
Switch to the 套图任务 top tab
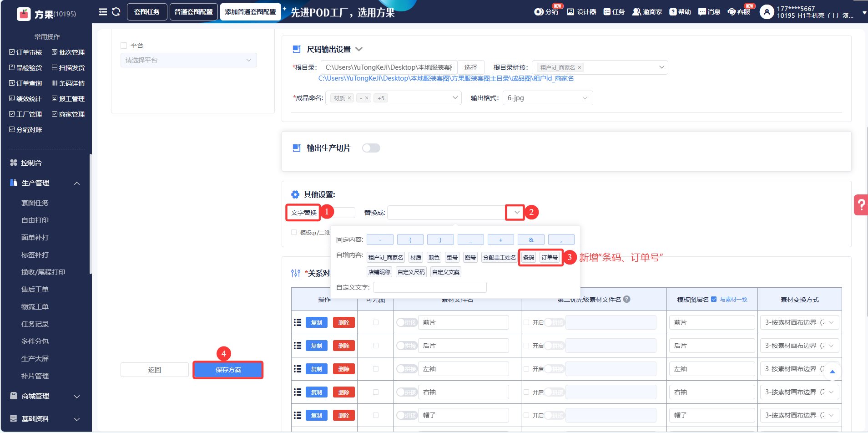tap(147, 12)
